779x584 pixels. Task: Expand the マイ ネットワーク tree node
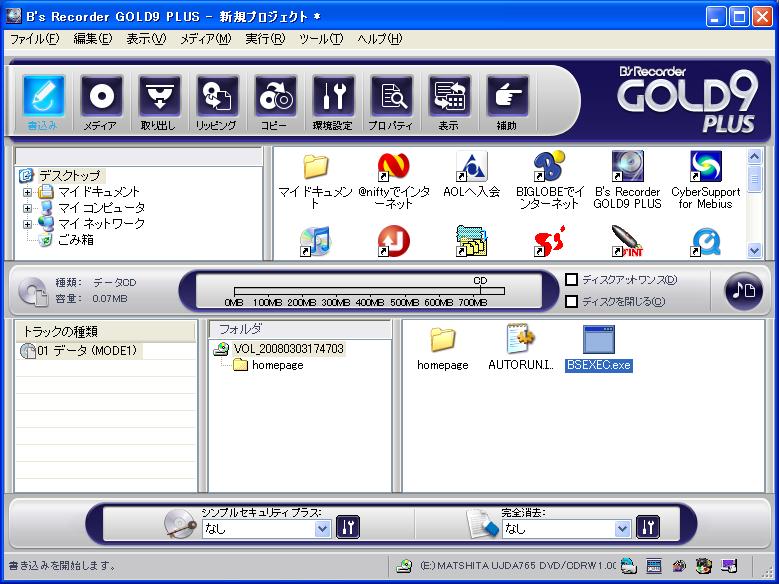pyautogui.click(x=27, y=224)
